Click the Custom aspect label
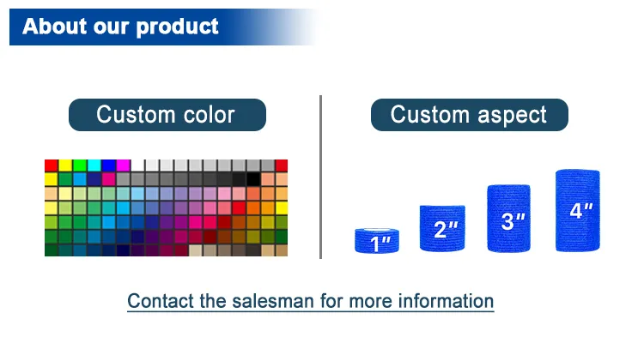Screen dimensions: 644x343 tap(469, 115)
